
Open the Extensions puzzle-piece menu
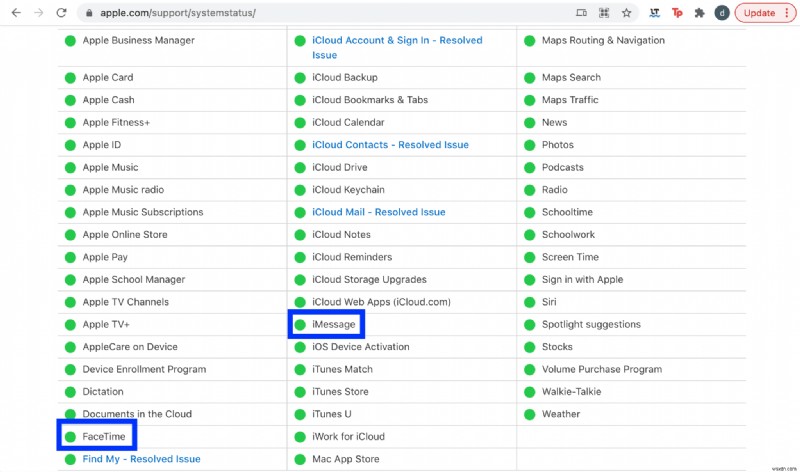pos(700,13)
